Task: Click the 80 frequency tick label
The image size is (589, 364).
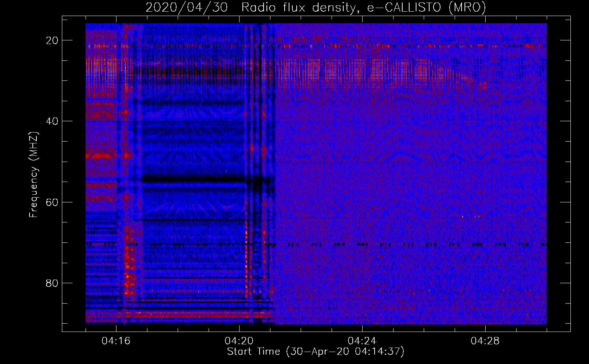Action: 52,283
